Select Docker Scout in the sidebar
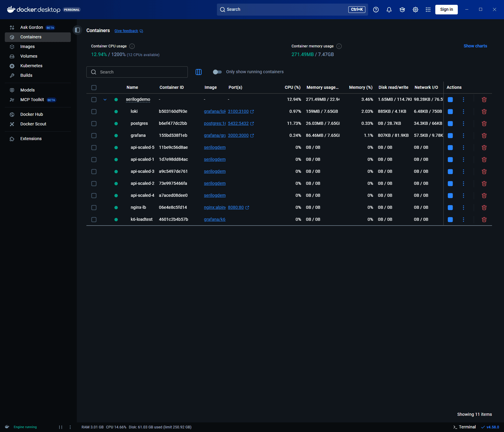504x432 pixels. [x=33, y=124]
